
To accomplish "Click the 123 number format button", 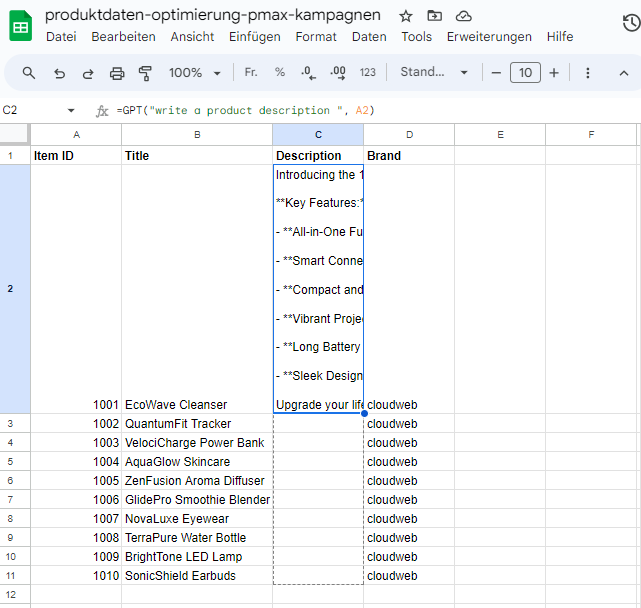I will (368, 73).
